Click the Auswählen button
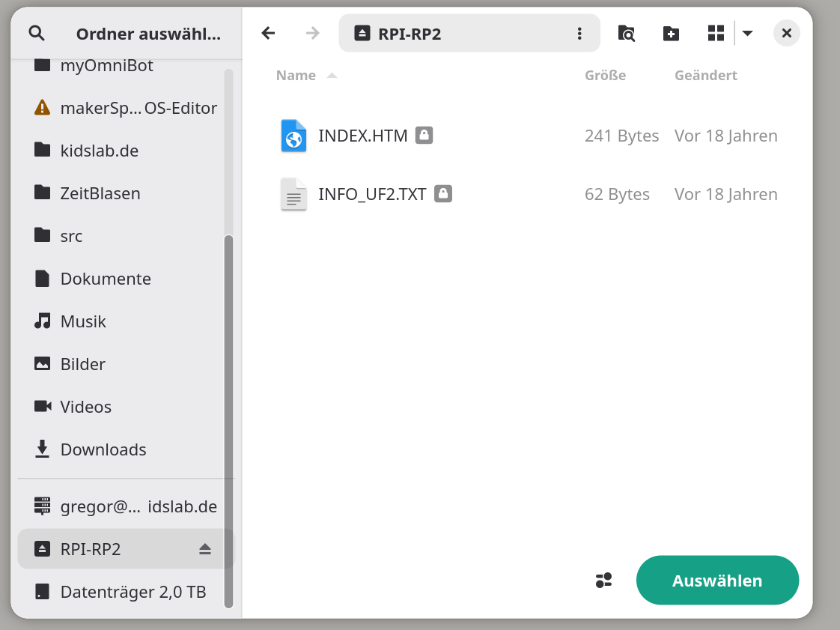 tap(717, 580)
